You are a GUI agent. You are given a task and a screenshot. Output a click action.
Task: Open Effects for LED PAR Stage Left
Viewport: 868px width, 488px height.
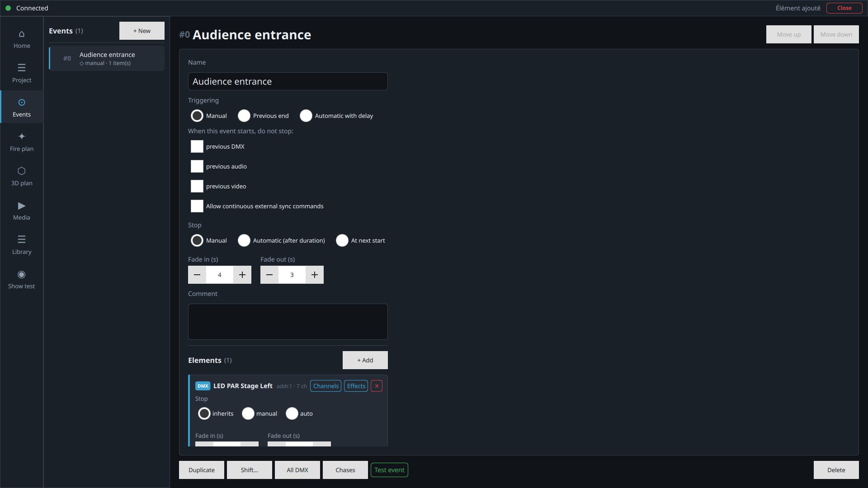pyautogui.click(x=356, y=386)
